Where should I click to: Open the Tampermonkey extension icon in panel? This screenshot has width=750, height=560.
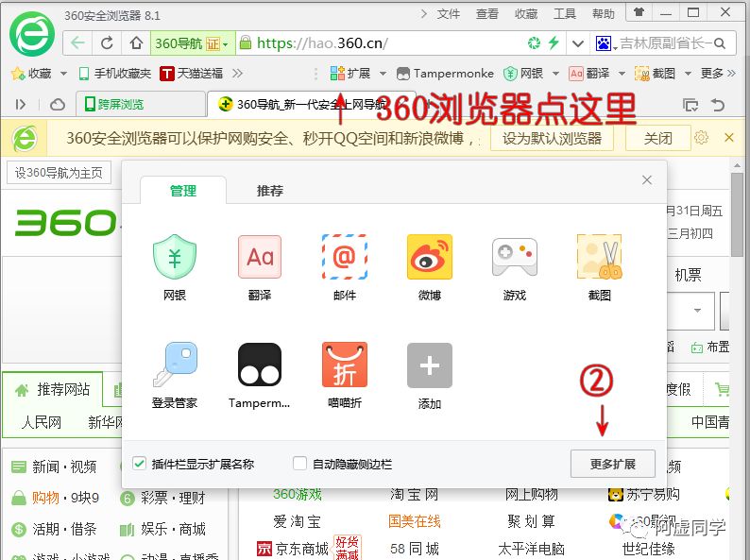click(260, 365)
